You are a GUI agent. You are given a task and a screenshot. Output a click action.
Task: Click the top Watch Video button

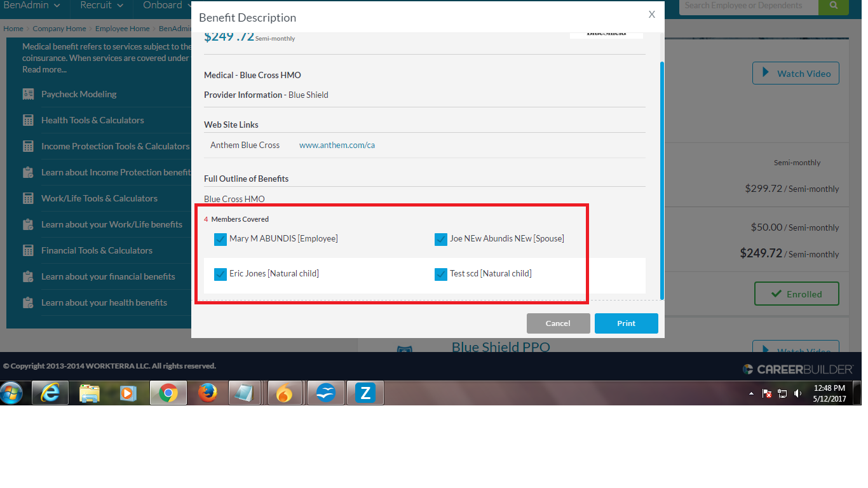pyautogui.click(x=796, y=73)
